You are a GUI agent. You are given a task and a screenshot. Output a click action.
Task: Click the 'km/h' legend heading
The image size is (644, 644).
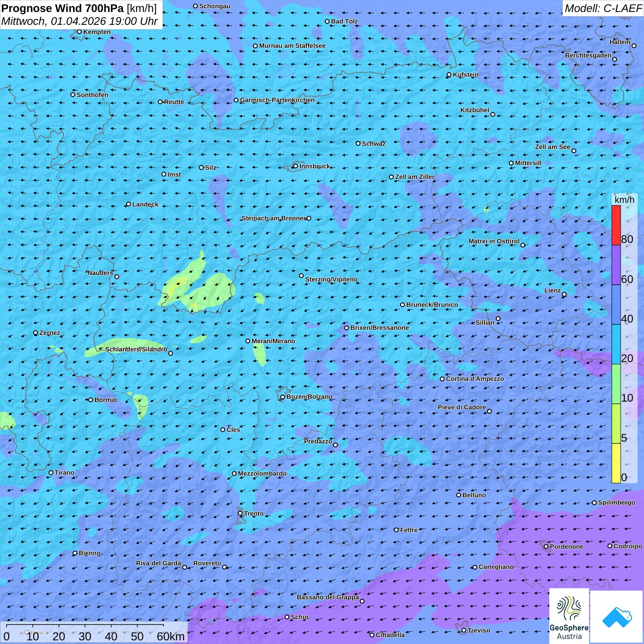coord(624,199)
